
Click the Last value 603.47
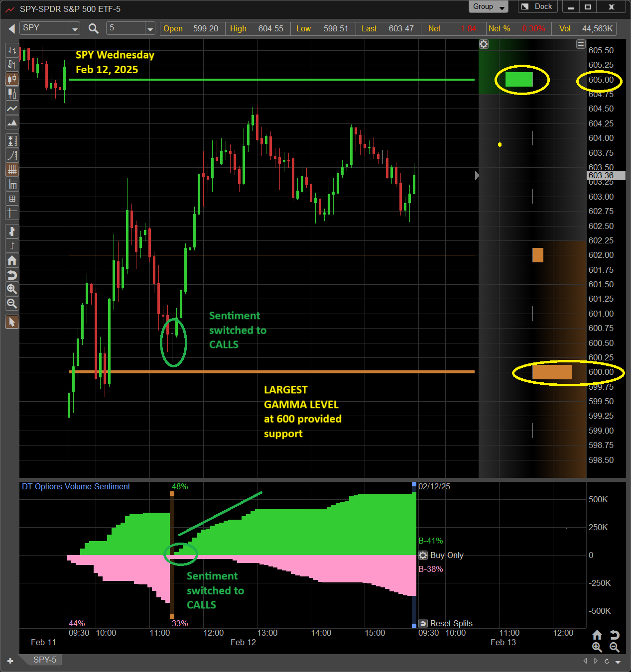(x=401, y=29)
